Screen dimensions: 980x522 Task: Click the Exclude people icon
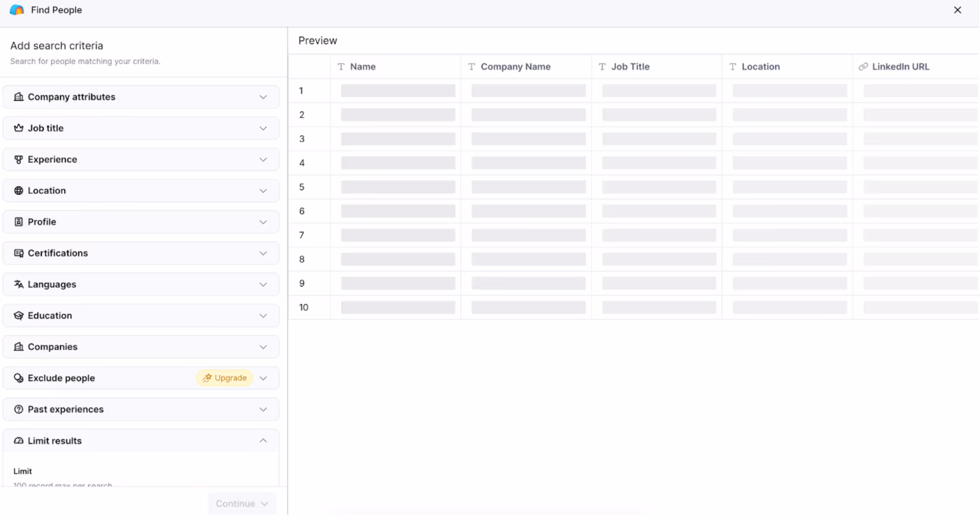pos(18,378)
